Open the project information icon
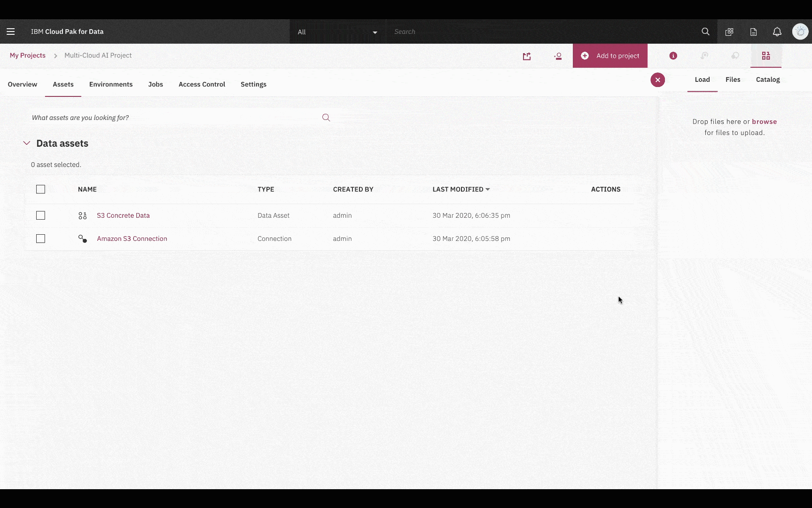The width and height of the screenshot is (812, 508). [673, 56]
